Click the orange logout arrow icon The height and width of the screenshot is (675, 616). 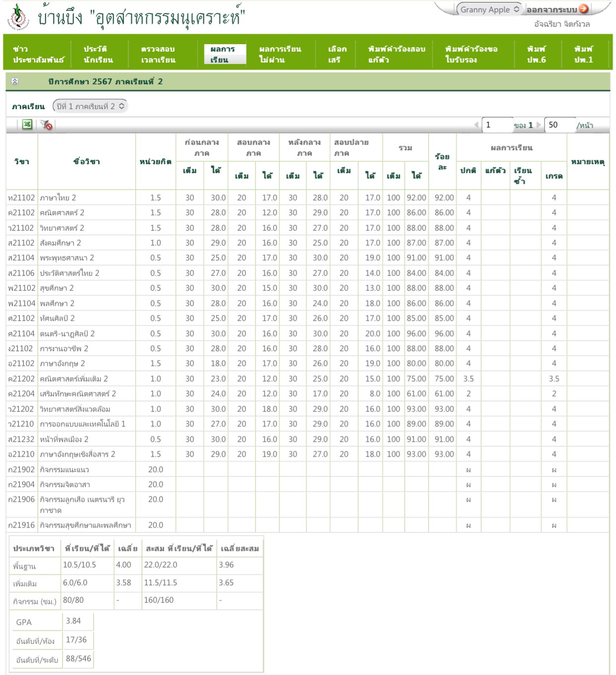(584, 8)
